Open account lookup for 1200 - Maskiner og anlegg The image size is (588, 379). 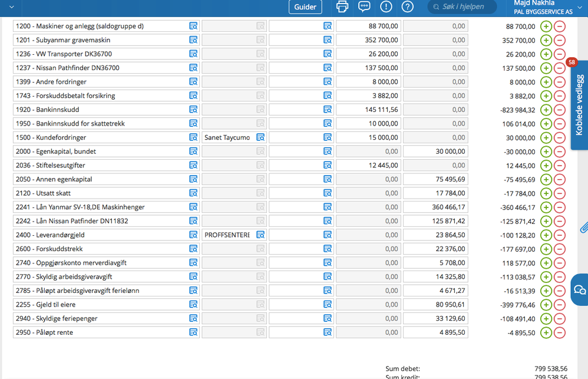click(x=193, y=26)
